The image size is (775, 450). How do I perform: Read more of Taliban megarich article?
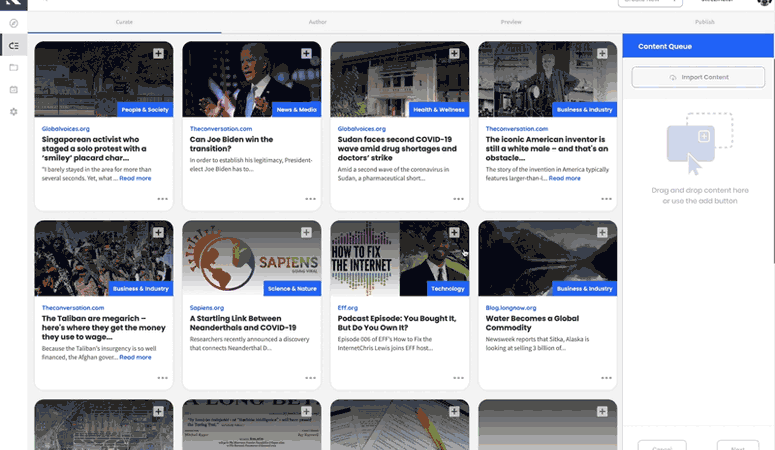[x=135, y=357]
